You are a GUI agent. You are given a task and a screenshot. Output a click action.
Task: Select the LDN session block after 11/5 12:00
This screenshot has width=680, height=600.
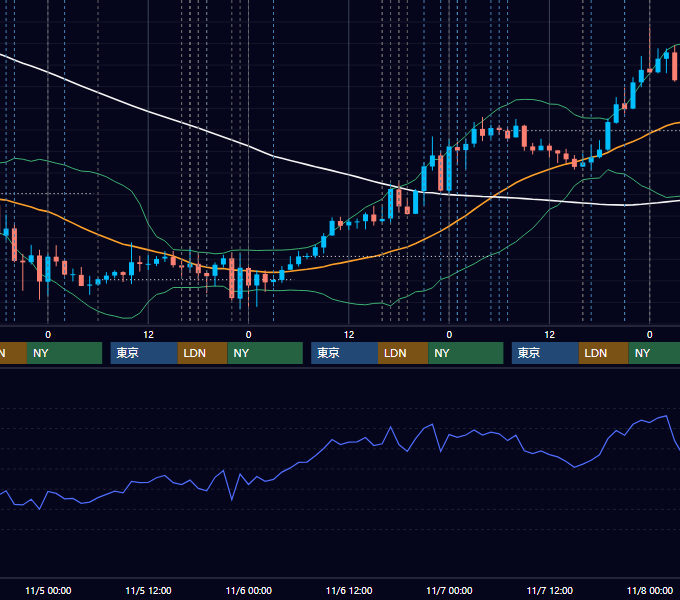coord(203,353)
